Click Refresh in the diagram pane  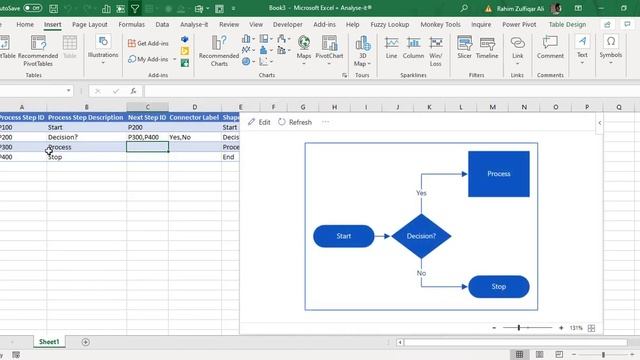(295, 122)
